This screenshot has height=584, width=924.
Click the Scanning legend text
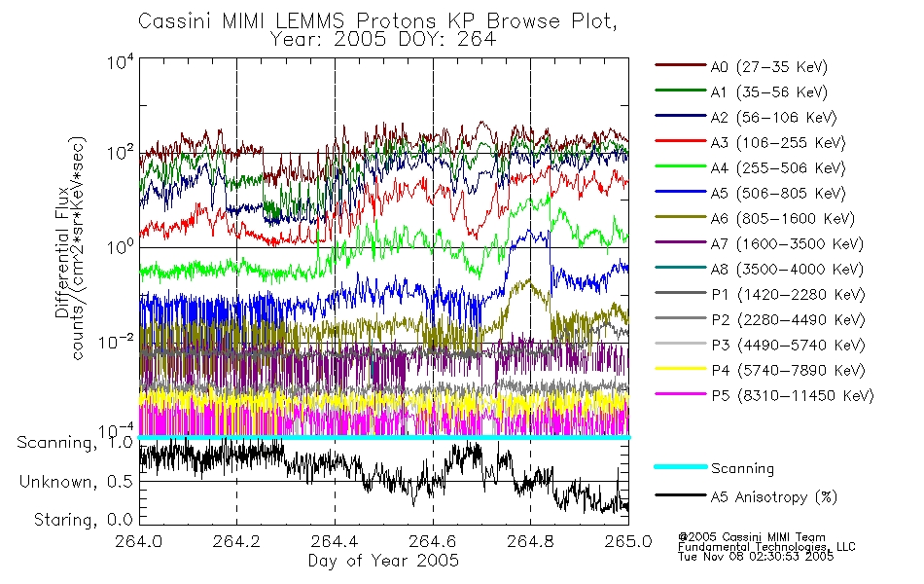742,469
